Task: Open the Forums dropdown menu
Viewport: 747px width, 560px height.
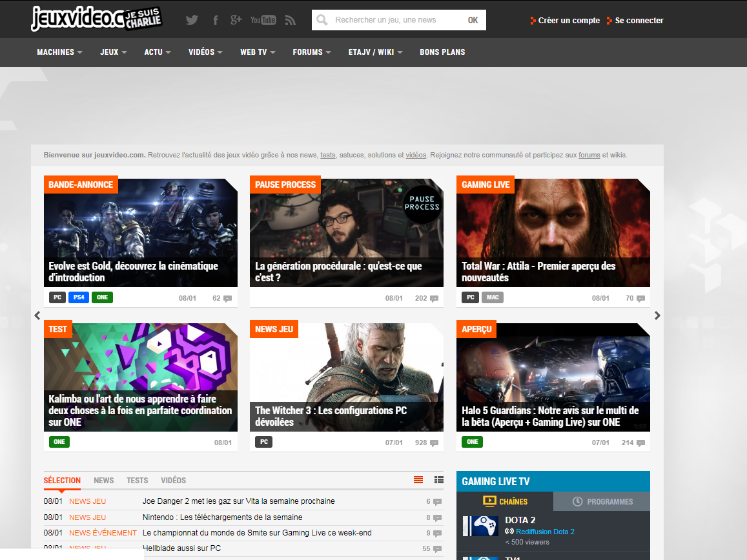Action: tap(311, 52)
